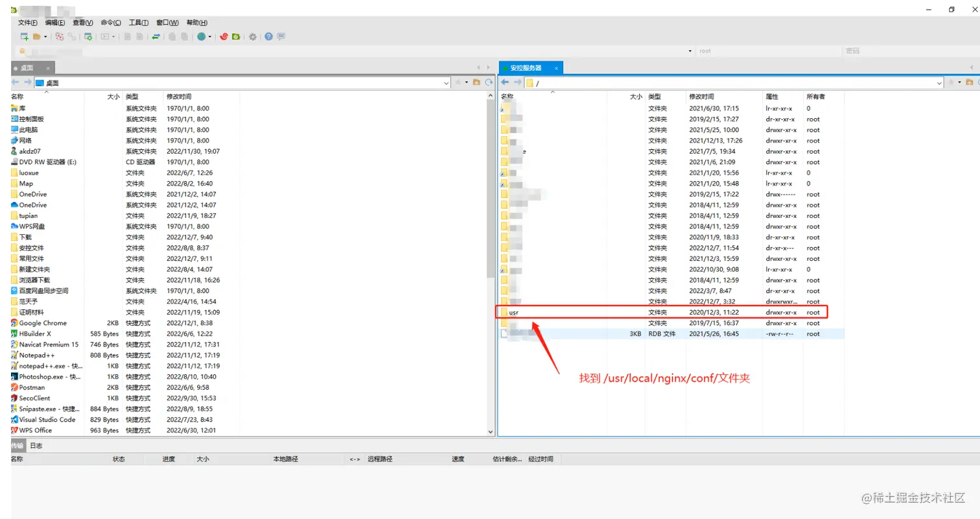
Task: Close the 安控服务器 tab
Action: coord(557,67)
